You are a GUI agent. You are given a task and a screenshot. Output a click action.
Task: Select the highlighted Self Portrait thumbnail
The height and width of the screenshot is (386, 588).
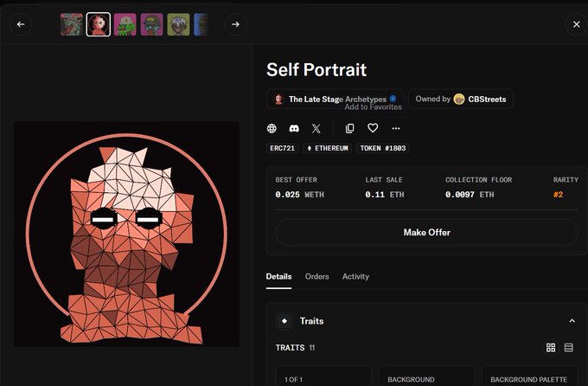[99, 24]
